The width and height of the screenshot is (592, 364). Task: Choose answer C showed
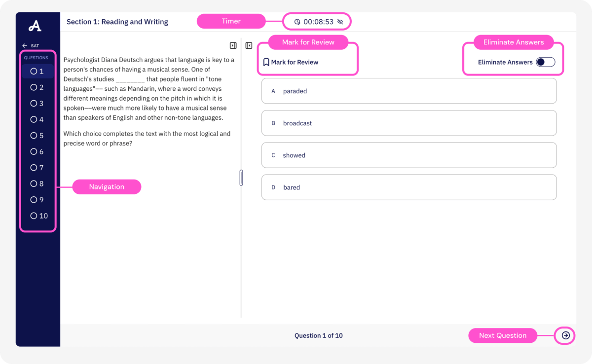tap(408, 155)
